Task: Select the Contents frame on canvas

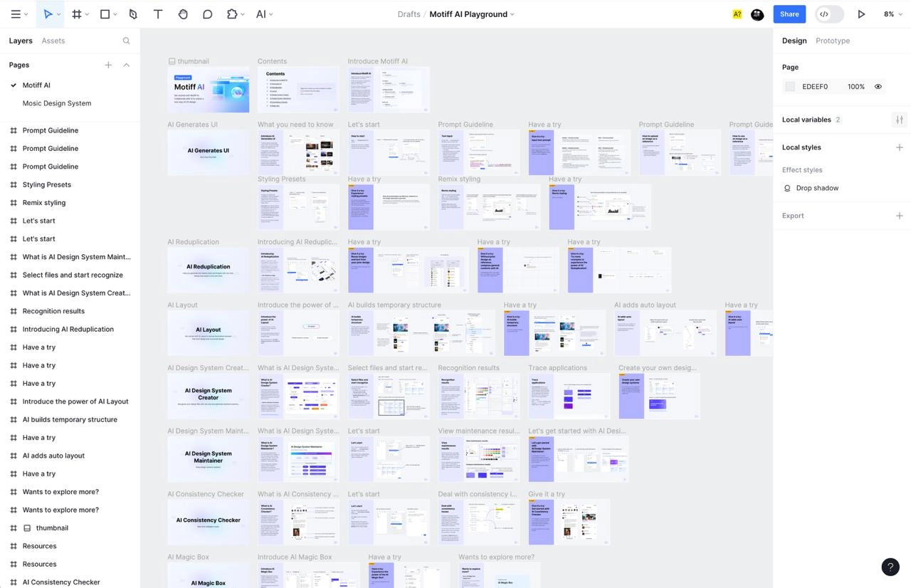Action: (298, 90)
